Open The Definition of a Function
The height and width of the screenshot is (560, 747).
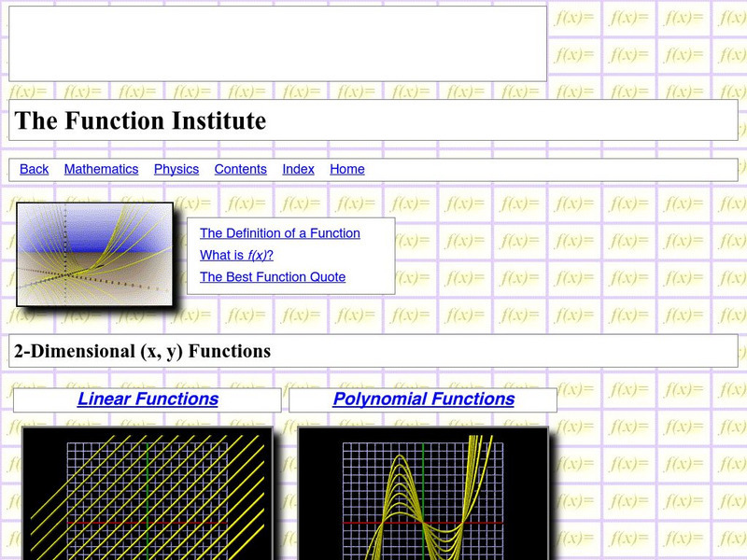[x=279, y=233]
